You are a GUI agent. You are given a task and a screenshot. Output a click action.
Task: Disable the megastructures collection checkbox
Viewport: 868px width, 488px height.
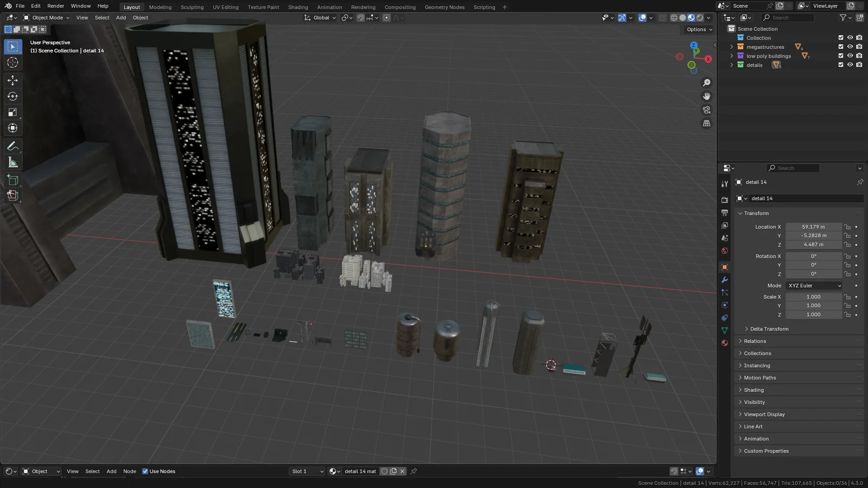[840, 47]
